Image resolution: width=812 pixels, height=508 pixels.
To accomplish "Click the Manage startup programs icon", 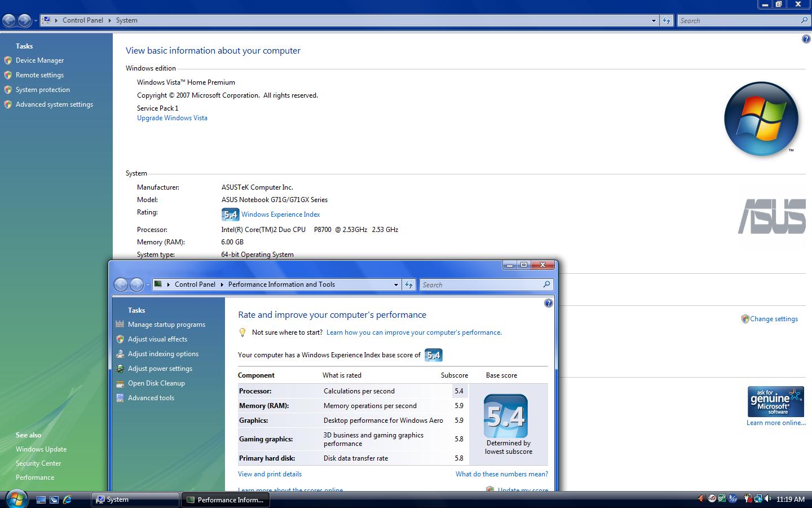I will (120, 324).
